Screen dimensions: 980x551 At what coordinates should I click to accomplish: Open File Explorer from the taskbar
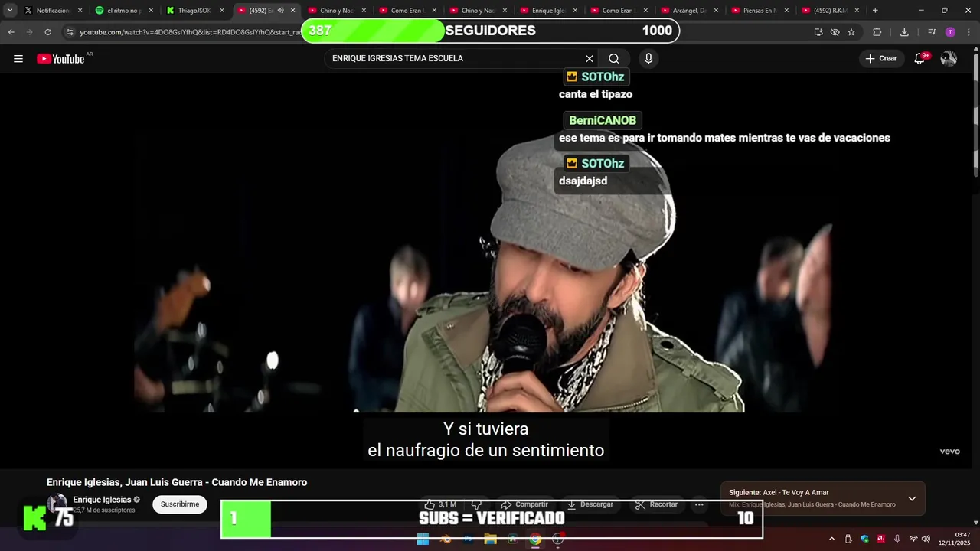click(491, 540)
